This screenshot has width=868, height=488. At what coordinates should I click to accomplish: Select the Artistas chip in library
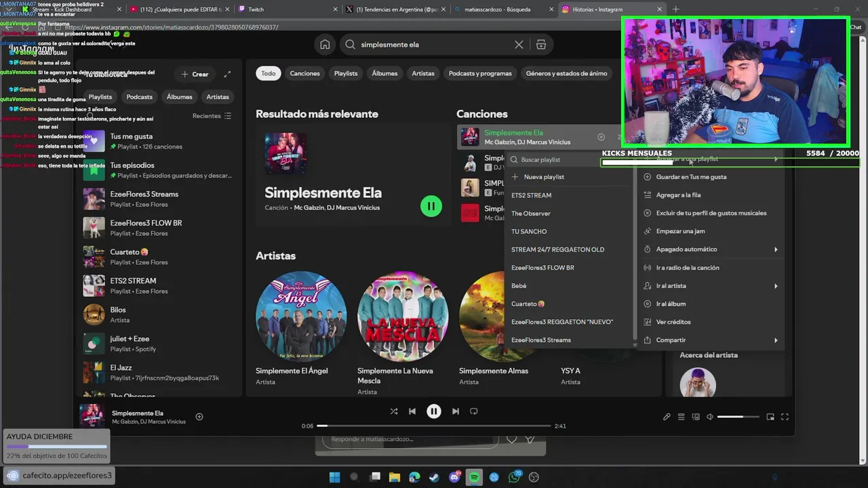[218, 97]
